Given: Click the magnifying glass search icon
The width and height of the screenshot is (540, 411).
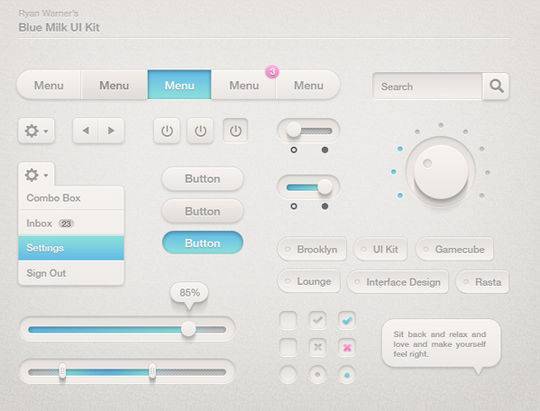Looking at the screenshot, I should [496, 86].
